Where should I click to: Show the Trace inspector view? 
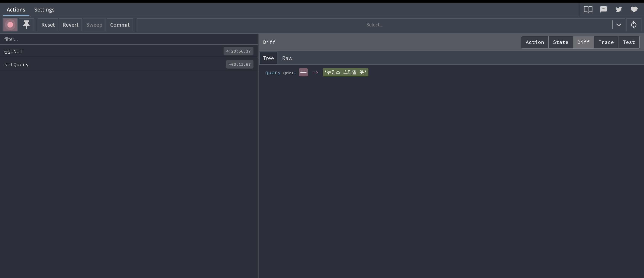pos(606,42)
